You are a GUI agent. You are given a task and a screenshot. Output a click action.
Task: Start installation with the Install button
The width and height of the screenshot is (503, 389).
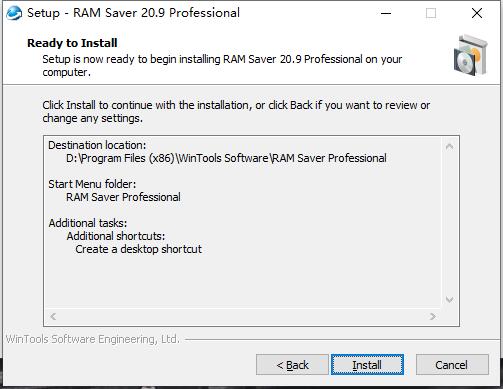point(367,365)
